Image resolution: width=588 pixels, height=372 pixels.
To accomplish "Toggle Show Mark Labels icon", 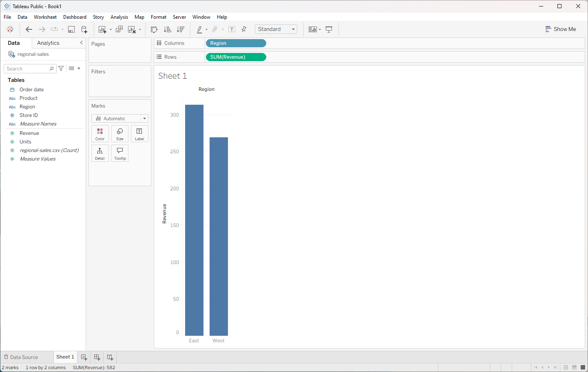I will 232,29.
